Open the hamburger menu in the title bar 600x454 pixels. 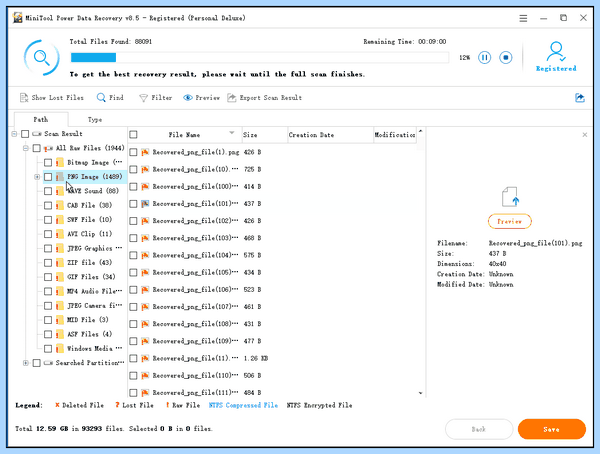(x=523, y=18)
